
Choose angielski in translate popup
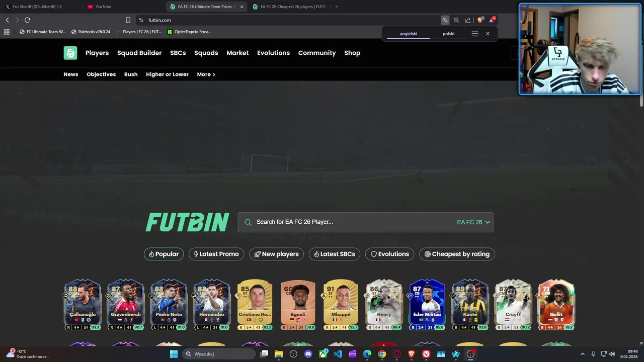click(x=408, y=34)
